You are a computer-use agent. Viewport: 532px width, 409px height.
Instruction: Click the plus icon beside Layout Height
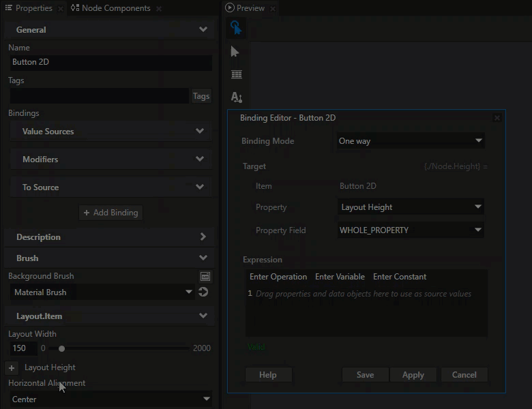[x=12, y=368]
